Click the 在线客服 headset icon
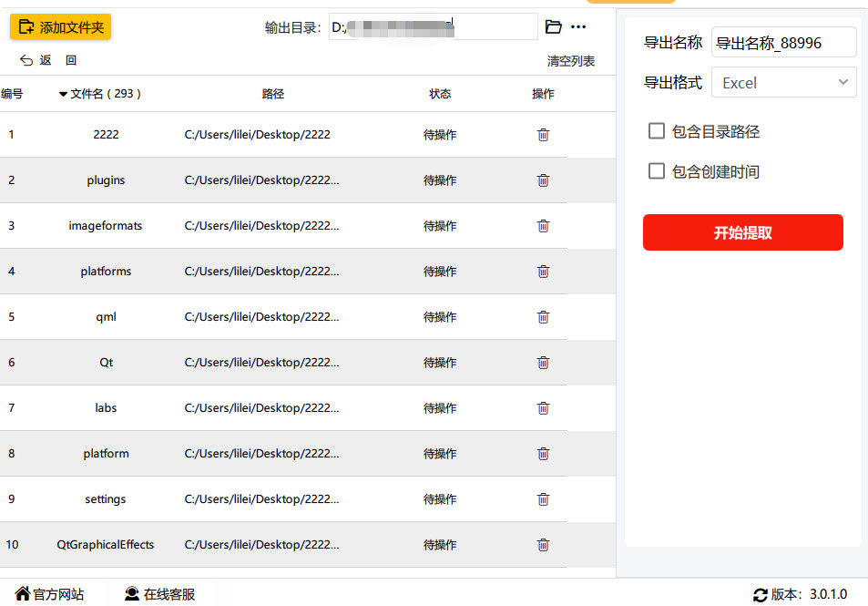This screenshot has height=606, width=868. pos(132,594)
